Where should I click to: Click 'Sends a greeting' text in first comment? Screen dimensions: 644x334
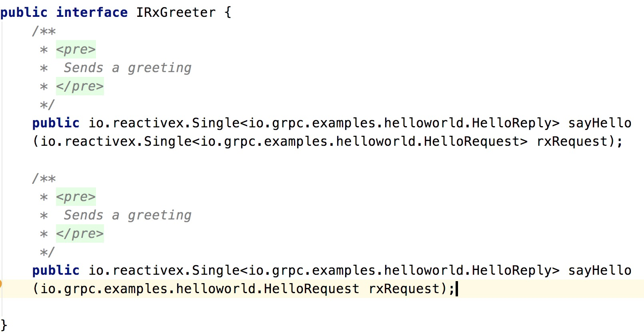click(x=127, y=68)
